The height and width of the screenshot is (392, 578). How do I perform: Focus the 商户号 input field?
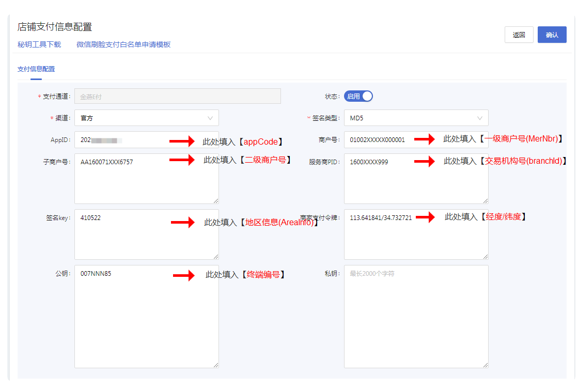coord(380,140)
